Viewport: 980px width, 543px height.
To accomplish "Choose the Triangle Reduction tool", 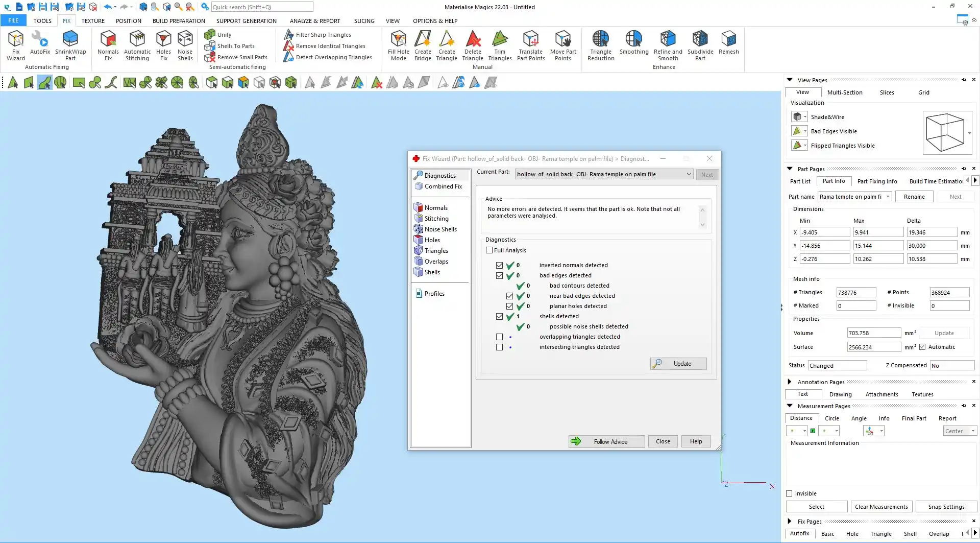I will click(601, 45).
